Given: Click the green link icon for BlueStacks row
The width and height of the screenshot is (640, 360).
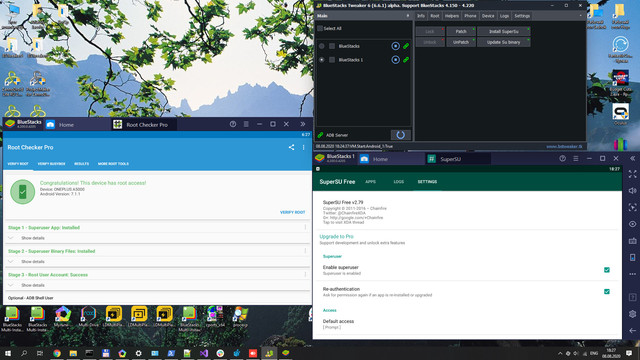Looking at the screenshot, I should pos(406,46).
